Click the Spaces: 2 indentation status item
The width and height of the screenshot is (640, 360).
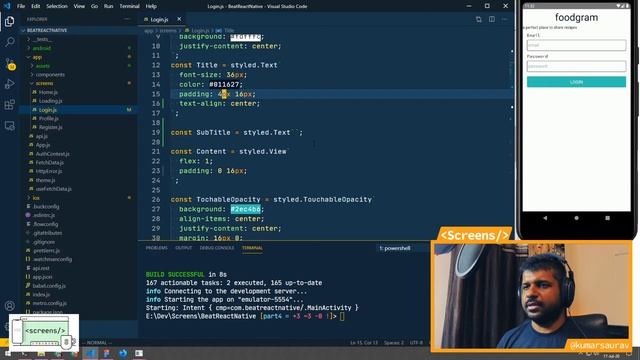[394, 343]
